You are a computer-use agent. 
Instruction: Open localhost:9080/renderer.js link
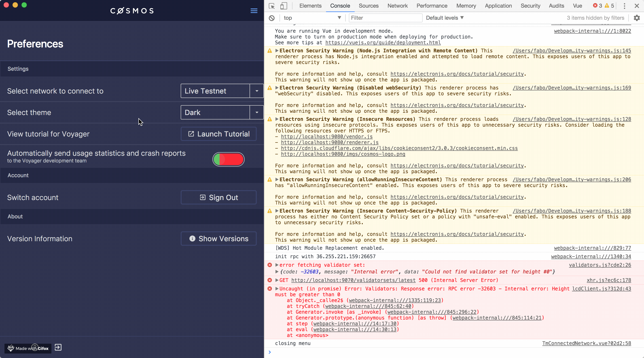(330, 142)
